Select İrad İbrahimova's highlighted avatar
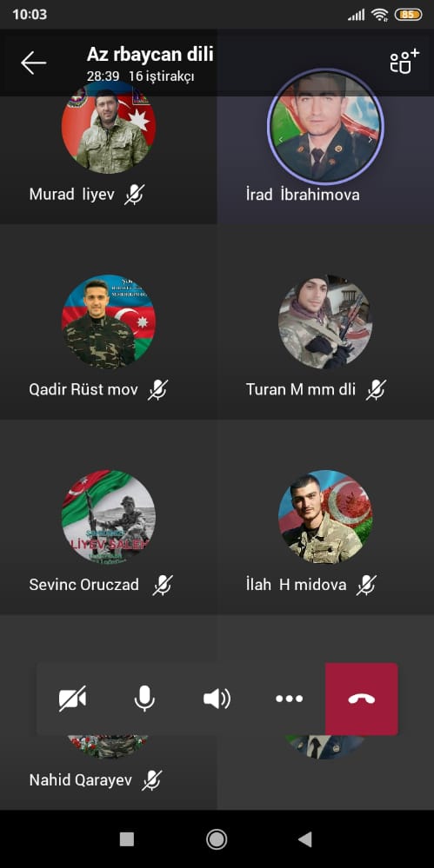 [x=325, y=127]
